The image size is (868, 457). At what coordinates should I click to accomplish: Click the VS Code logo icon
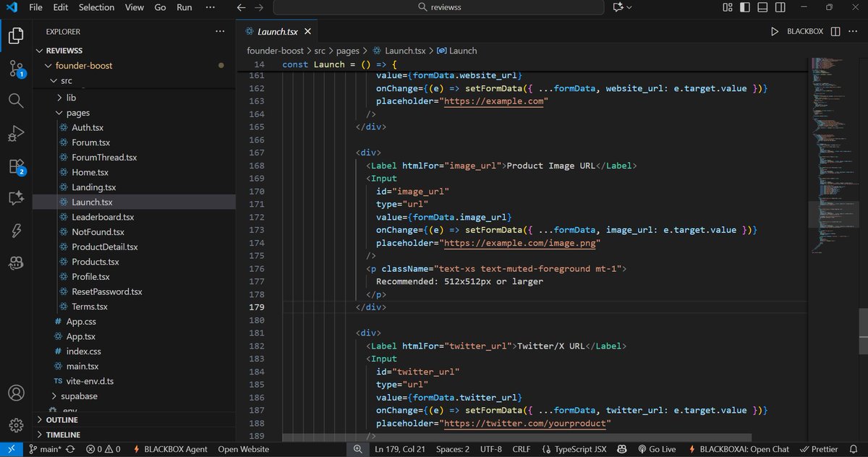(11, 7)
